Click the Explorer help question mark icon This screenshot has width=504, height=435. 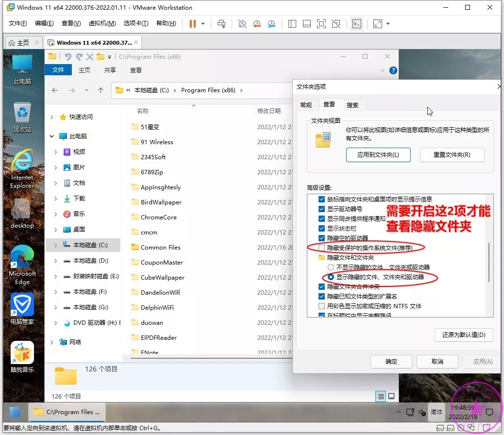pyautogui.click(x=393, y=70)
